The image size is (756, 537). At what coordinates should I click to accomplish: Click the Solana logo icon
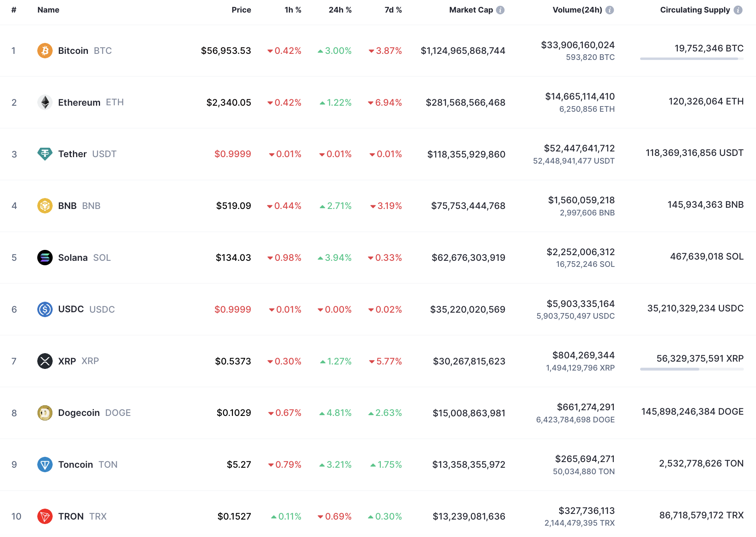[x=45, y=258]
